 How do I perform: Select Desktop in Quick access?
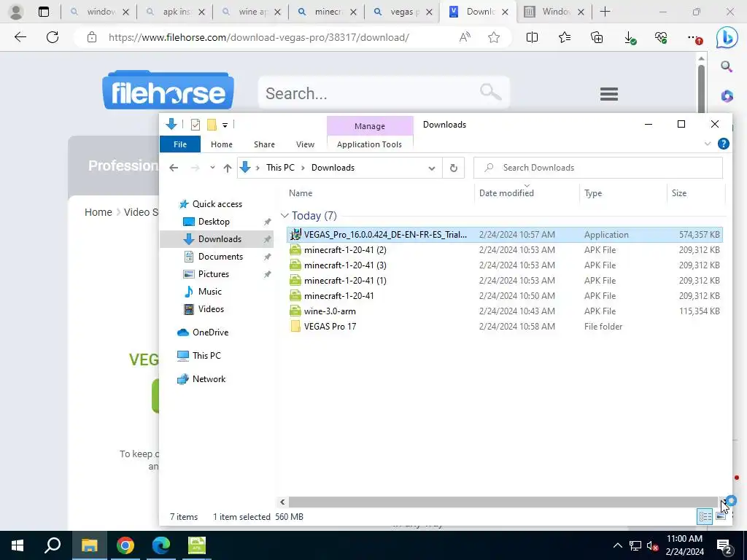tap(214, 222)
